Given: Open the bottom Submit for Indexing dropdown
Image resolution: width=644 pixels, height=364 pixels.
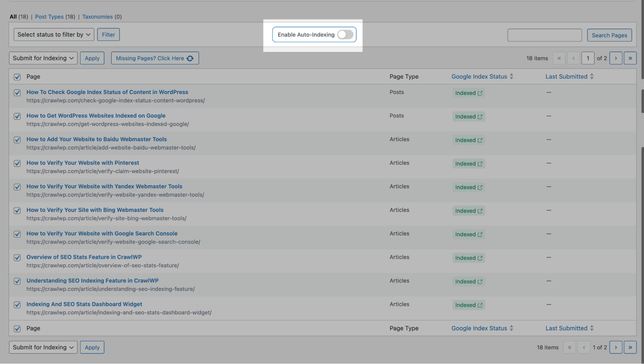Looking at the screenshot, I should tap(43, 347).
